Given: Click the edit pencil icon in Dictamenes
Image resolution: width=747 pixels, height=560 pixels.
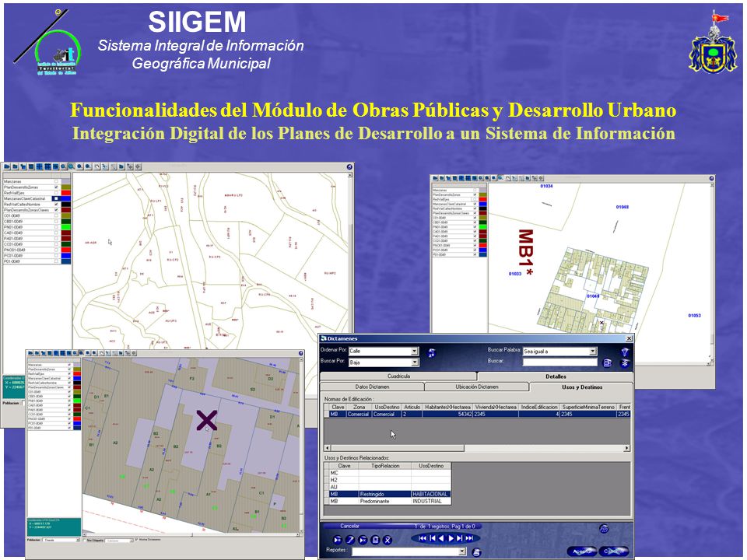Looking at the screenshot, I should 350,540.
